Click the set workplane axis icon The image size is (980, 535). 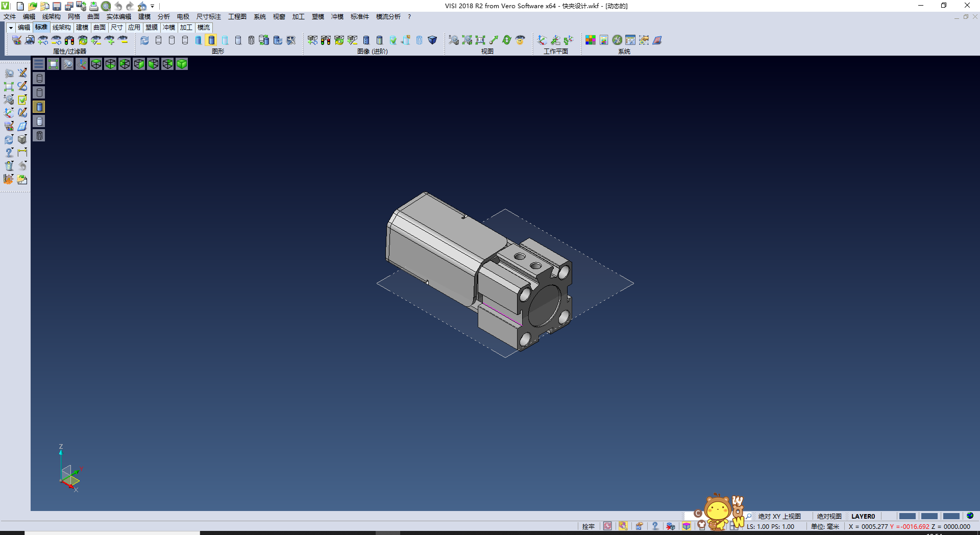tap(542, 40)
